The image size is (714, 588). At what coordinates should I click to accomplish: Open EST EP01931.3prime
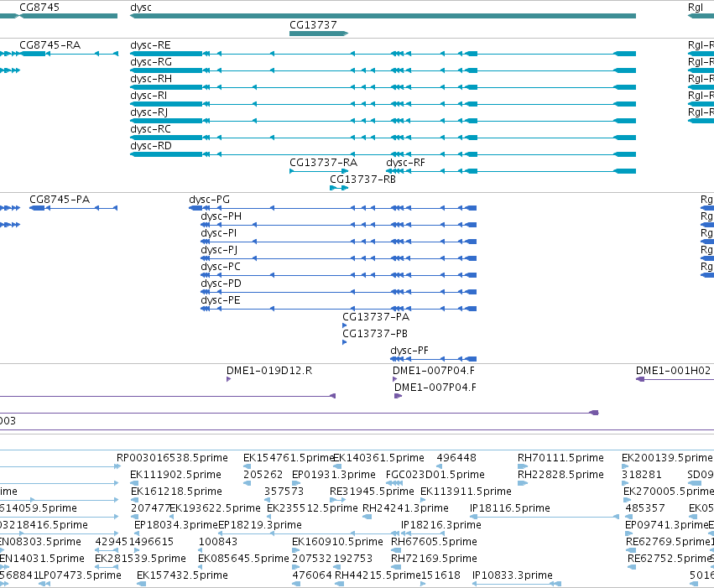295,483
